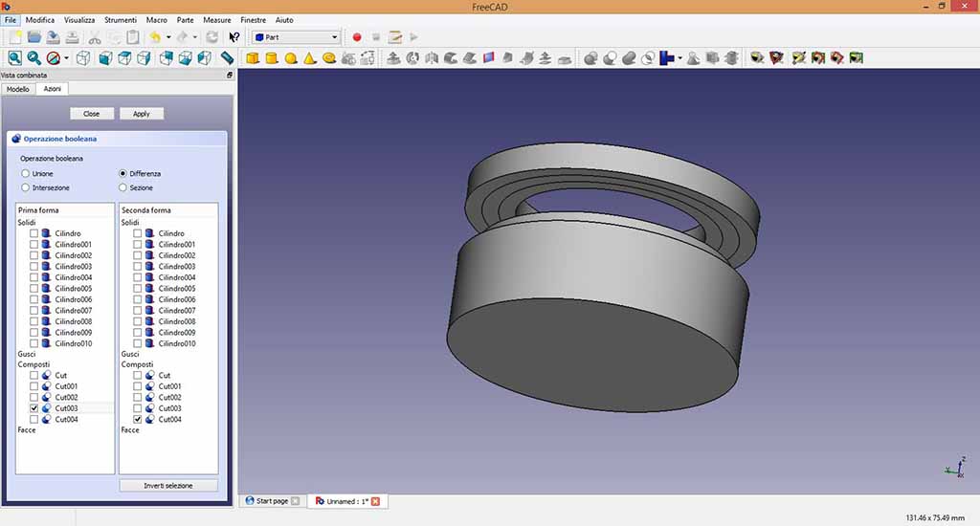Screen dimensions: 980x526
Task: Click the Fillet tool icon
Action: pyautogui.click(x=451, y=58)
